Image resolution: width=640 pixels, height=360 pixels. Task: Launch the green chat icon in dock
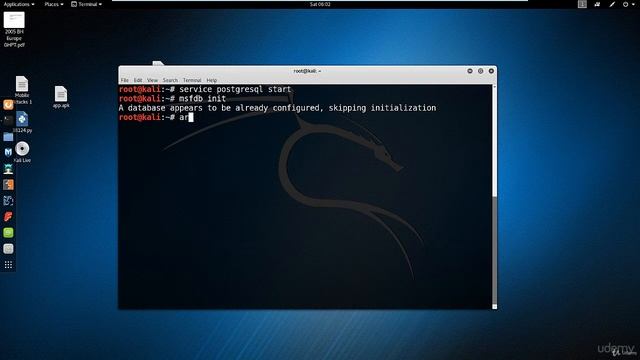click(x=8, y=233)
